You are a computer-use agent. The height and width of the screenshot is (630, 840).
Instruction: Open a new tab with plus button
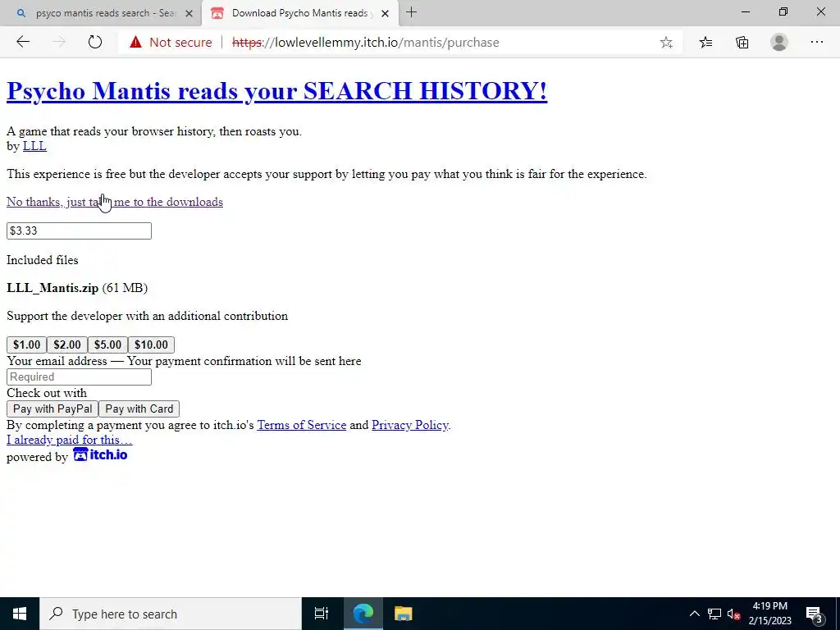pos(412,12)
